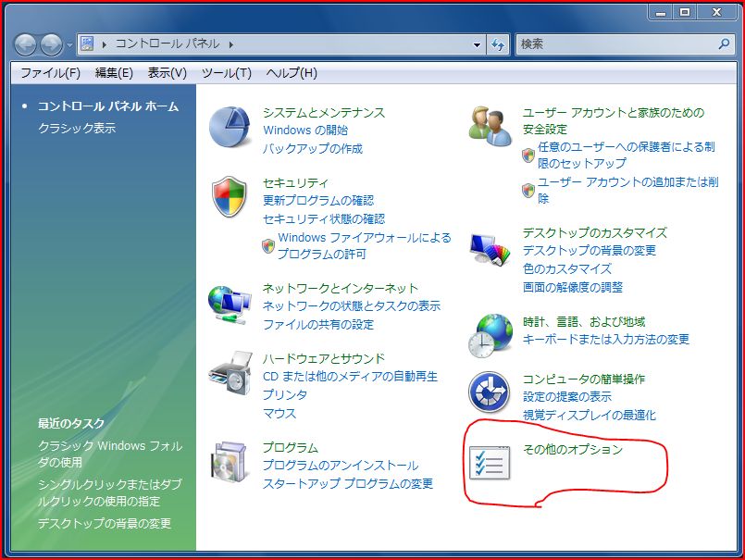This screenshot has width=745, height=560.
Task: Click 保護者による制限のセットアップ link
Action: click(627, 155)
